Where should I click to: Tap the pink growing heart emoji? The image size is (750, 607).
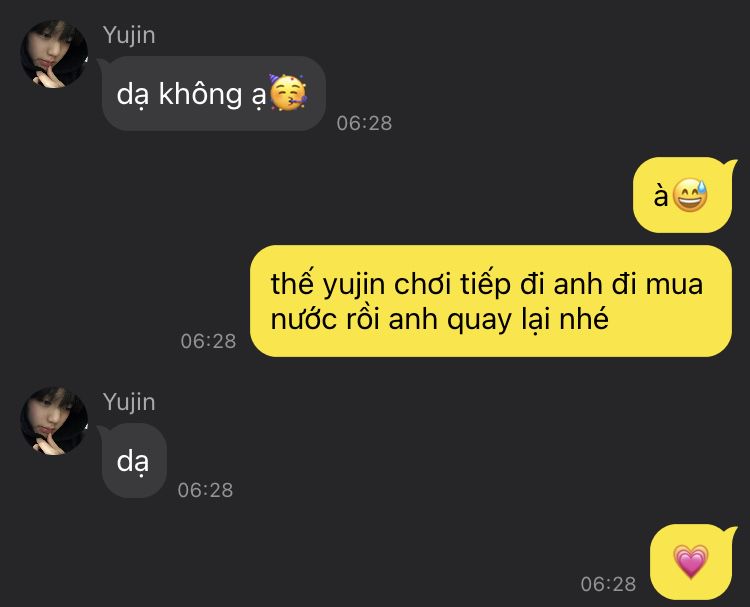click(691, 562)
